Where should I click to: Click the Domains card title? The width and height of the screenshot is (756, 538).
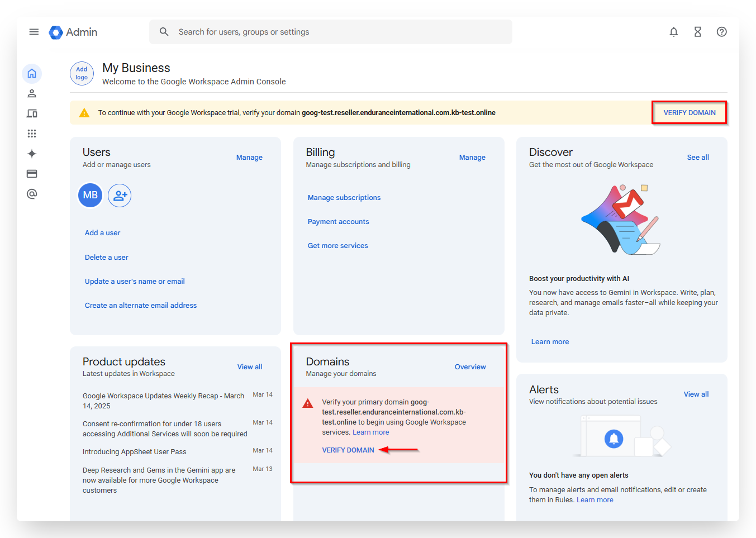point(327,361)
